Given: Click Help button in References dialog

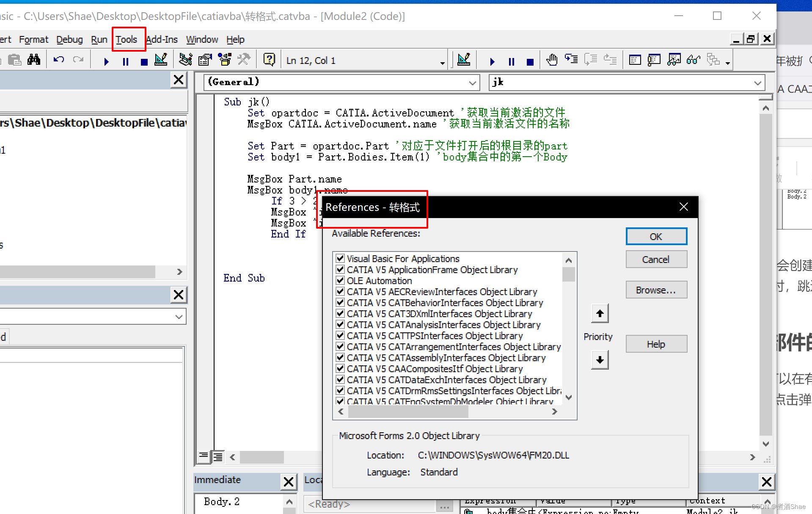Looking at the screenshot, I should (x=656, y=344).
